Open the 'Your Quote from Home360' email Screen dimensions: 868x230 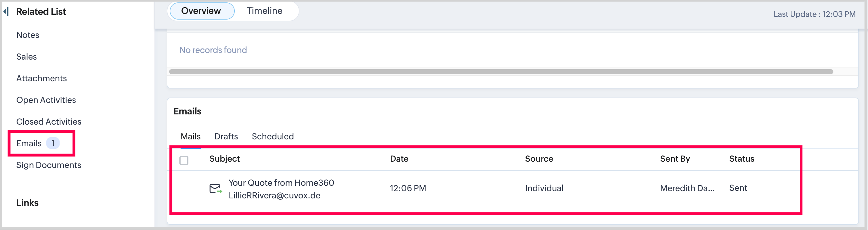(x=281, y=183)
